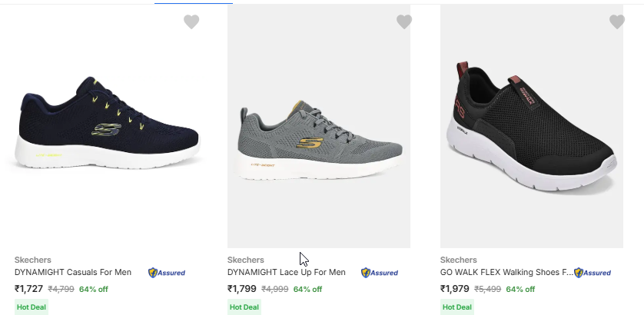Click Hot Deal tag under ₹1,727 shoe

pyautogui.click(x=32, y=307)
